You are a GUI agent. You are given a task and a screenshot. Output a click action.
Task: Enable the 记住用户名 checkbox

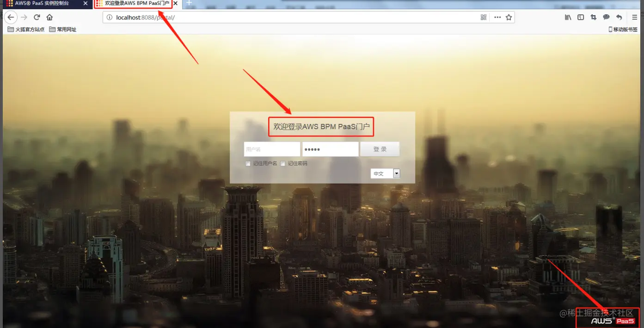coord(248,163)
